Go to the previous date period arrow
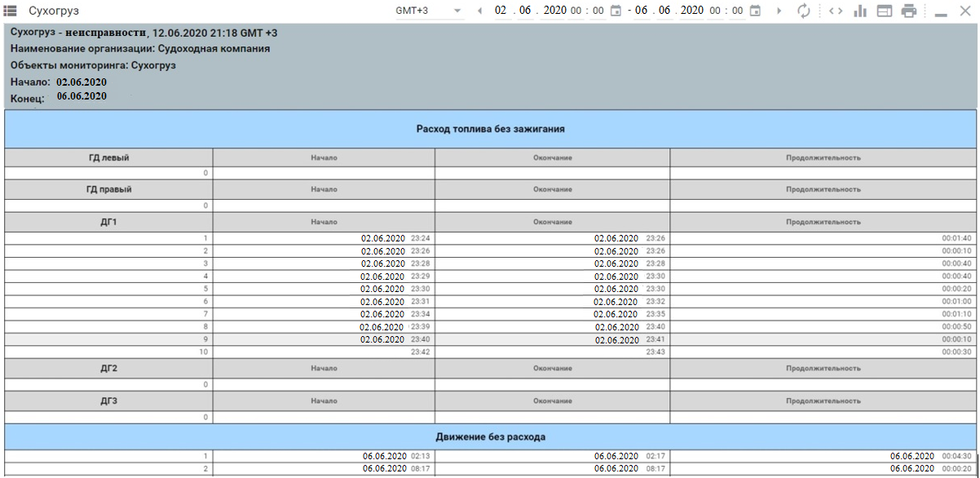Viewport: 980px width, 478px height. 479,11
